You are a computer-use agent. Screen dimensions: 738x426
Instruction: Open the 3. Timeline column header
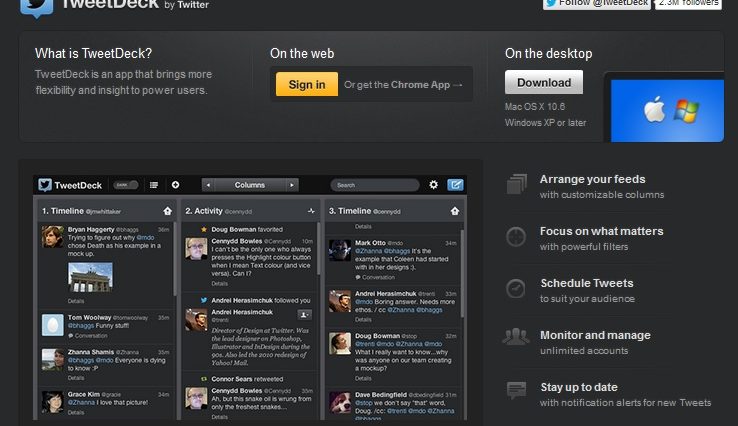[x=393, y=211]
